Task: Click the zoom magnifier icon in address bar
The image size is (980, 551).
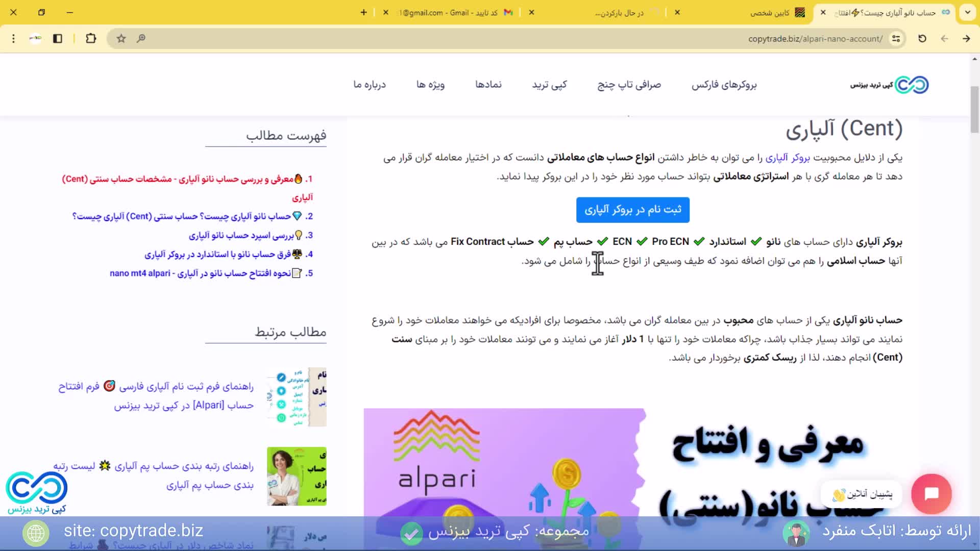Action: tap(141, 38)
